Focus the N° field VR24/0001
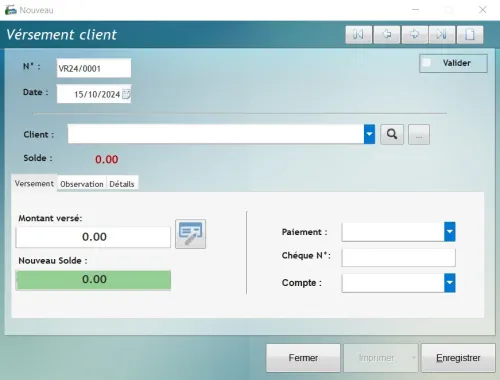 (x=94, y=68)
